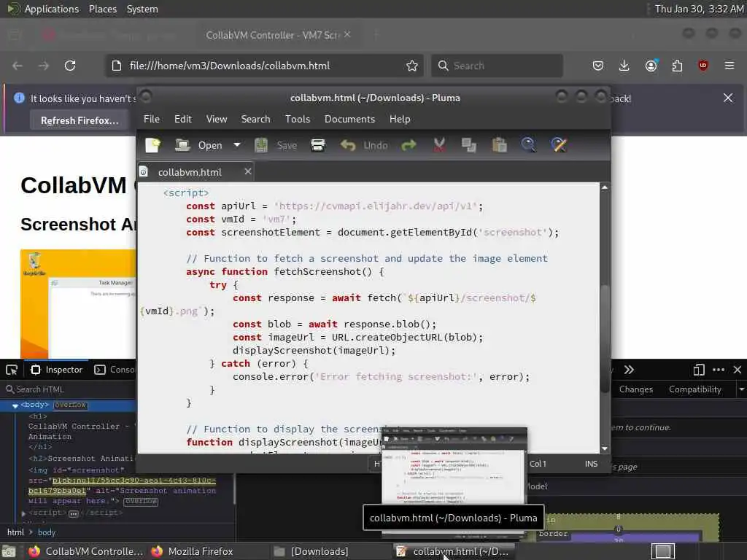The height and width of the screenshot is (560, 747).
Task: Collapse the body node in the Inspector tree
Action: coord(15,405)
